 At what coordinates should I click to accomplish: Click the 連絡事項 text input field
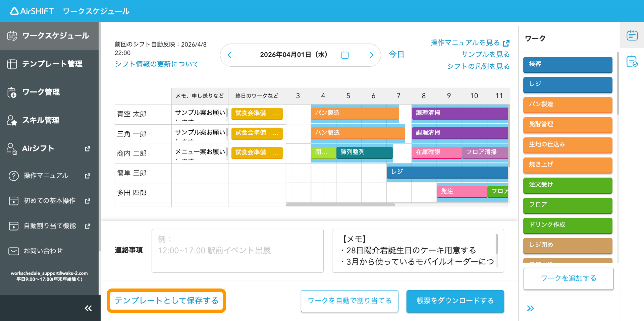point(237,251)
